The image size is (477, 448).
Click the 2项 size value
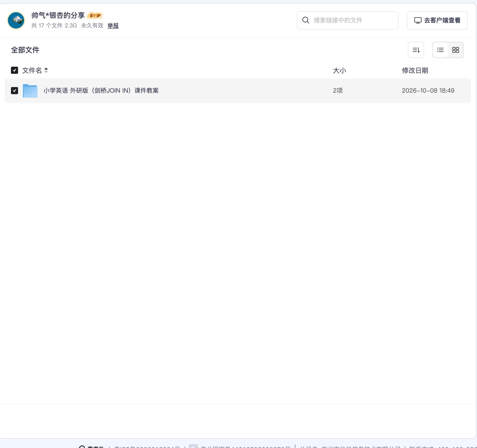pos(338,91)
